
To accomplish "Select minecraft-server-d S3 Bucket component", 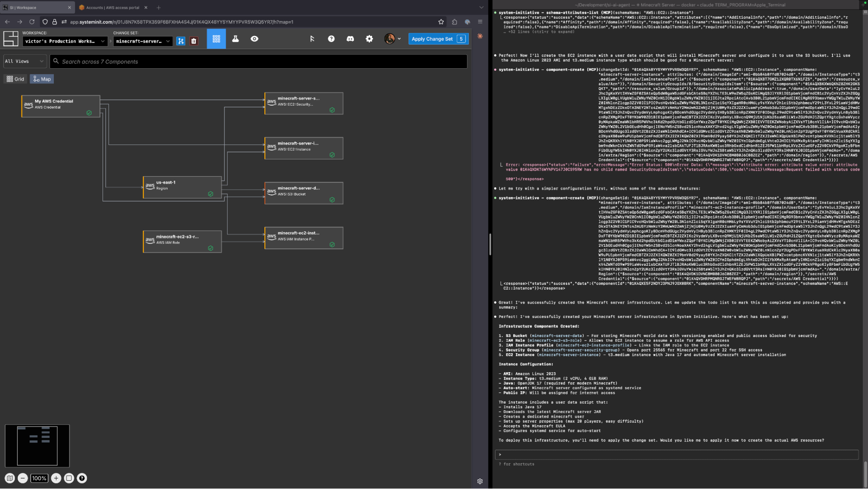I will click(x=304, y=193).
